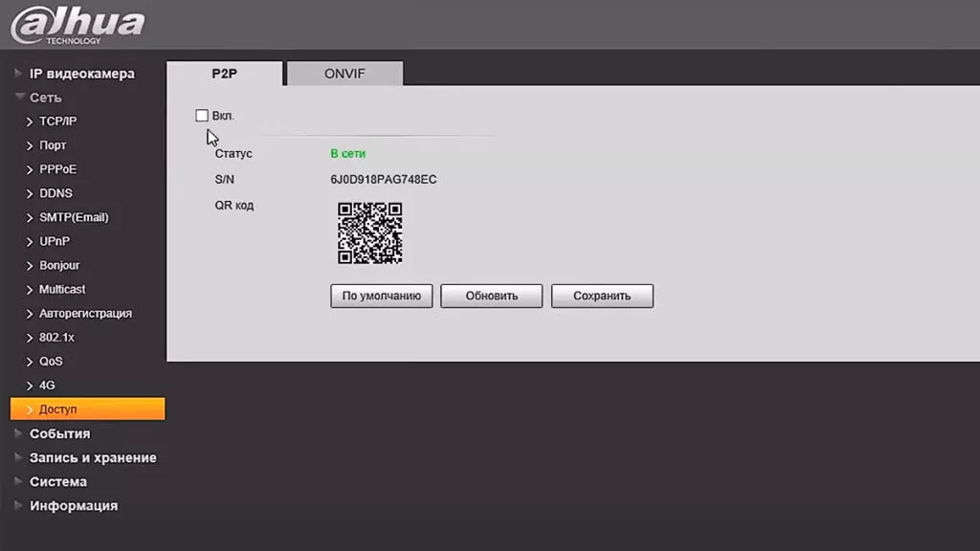The image size is (980, 551).
Task: Select the highlighted "Доступ" item
Action: pos(87,409)
